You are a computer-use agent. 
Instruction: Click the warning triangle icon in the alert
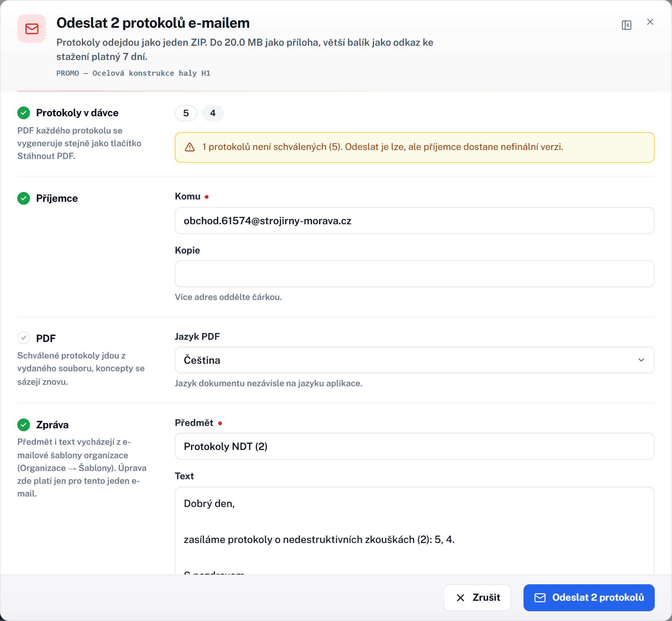tap(190, 147)
